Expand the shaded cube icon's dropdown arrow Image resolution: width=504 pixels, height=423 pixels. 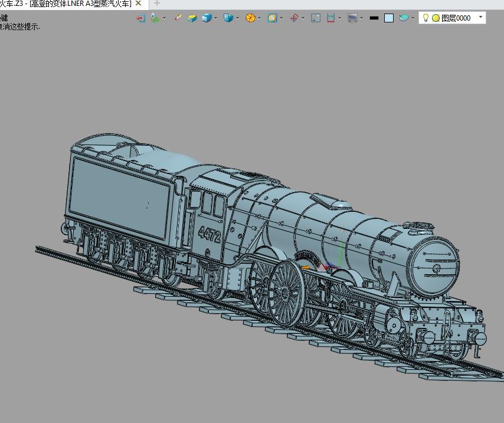point(215,18)
